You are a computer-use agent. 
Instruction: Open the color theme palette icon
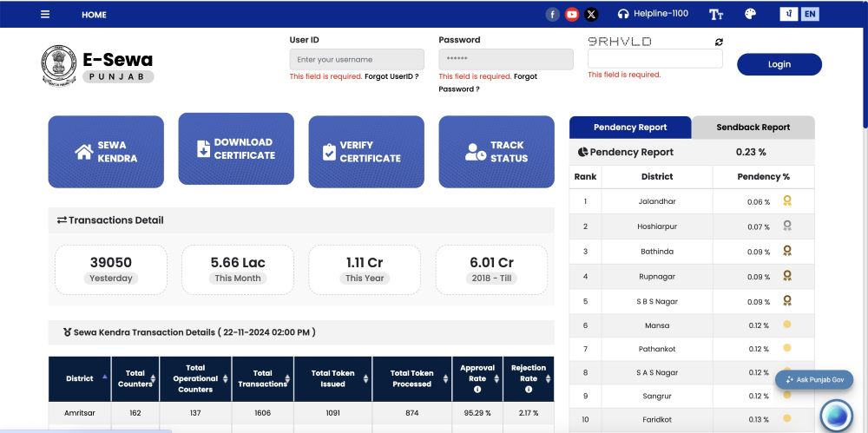point(750,14)
